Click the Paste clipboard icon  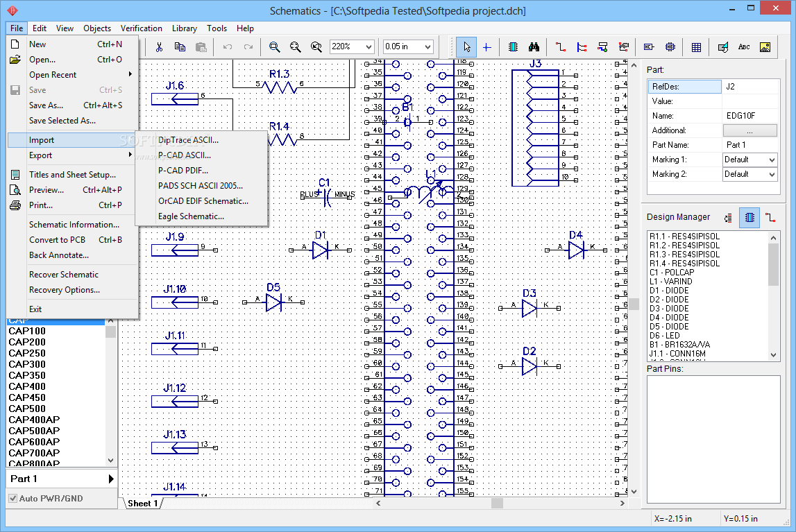click(x=201, y=47)
